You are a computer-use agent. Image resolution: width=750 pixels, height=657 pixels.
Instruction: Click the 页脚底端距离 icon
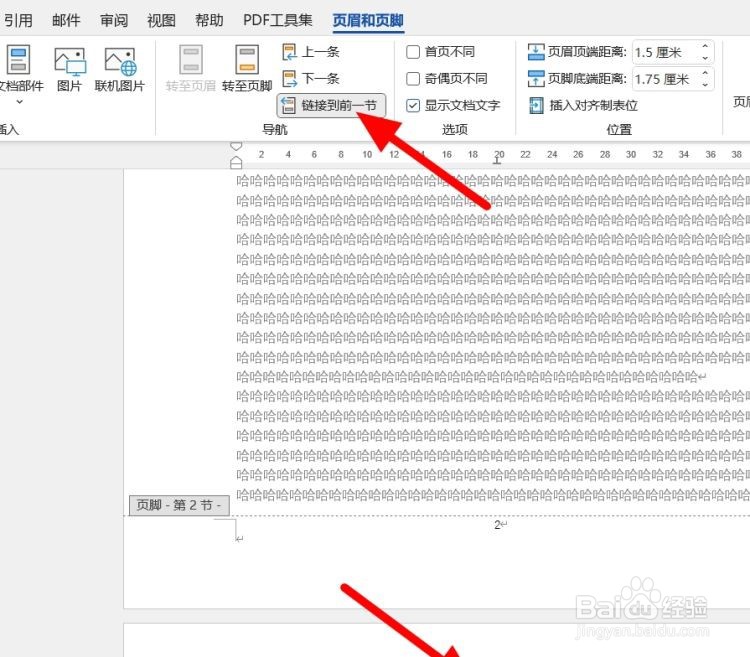tap(536, 78)
